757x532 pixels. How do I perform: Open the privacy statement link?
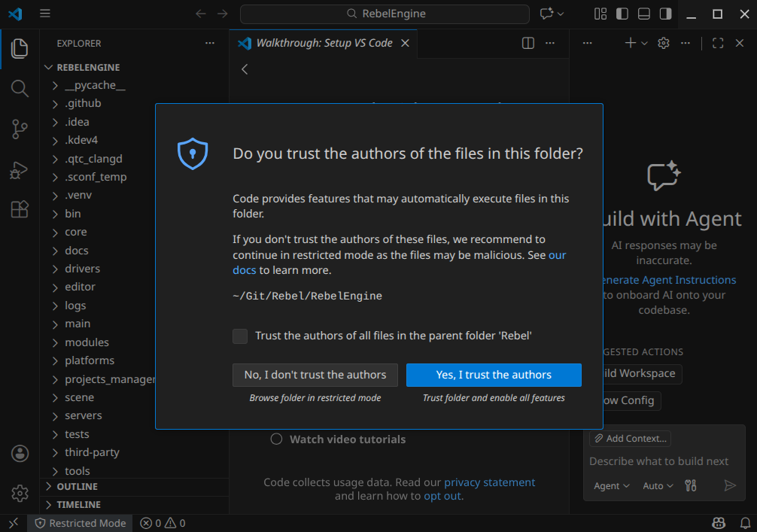490,482
